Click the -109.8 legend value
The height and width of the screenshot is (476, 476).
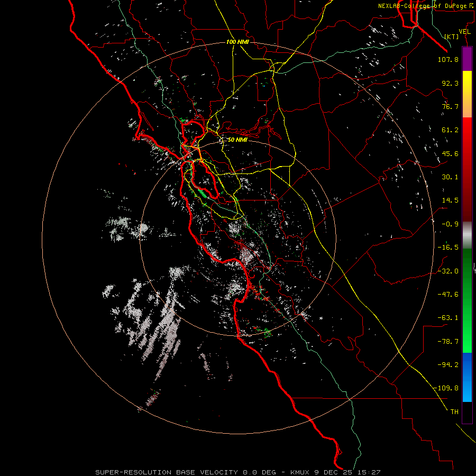(446, 388)
